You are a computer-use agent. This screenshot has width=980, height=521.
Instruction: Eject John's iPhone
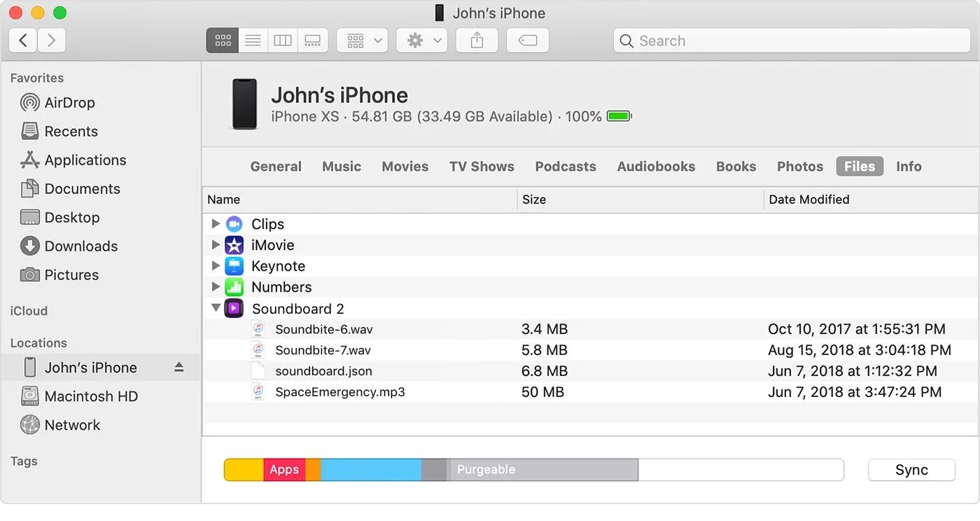point(179,367)
